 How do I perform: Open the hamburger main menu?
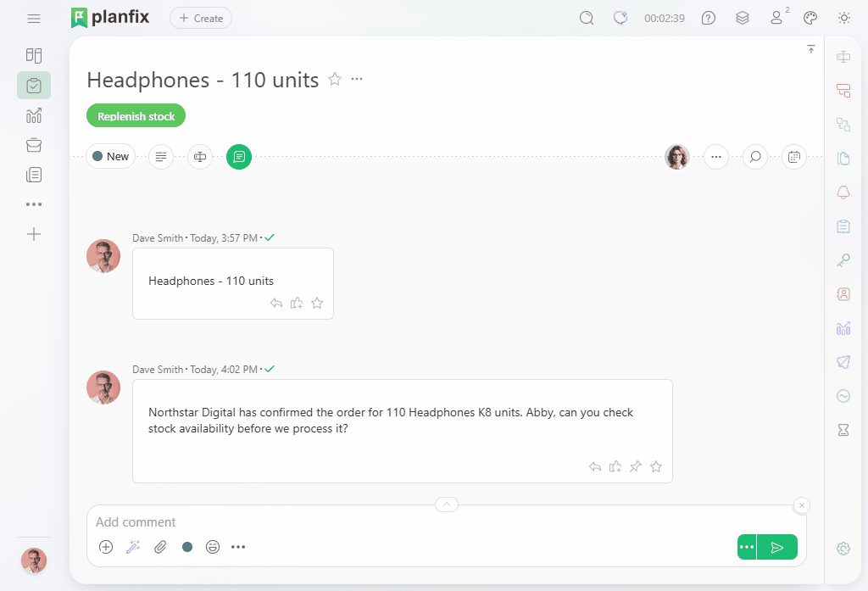click(34, 19)
